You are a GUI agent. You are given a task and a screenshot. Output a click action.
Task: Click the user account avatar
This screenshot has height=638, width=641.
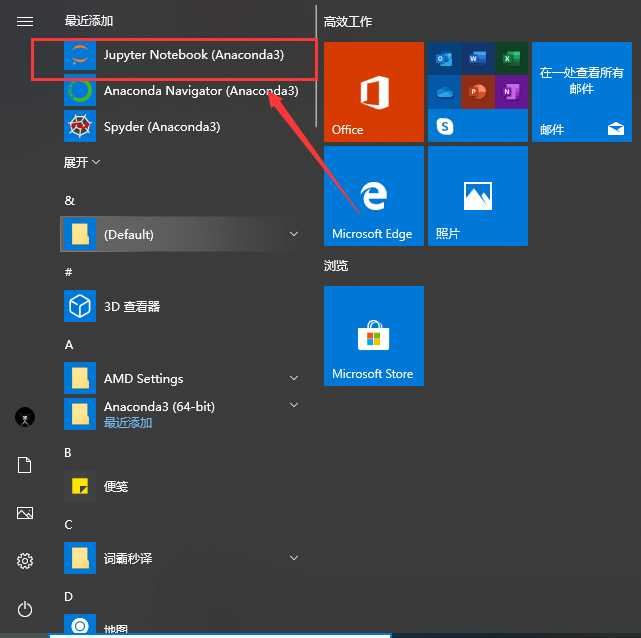click(x=25, y=417)
